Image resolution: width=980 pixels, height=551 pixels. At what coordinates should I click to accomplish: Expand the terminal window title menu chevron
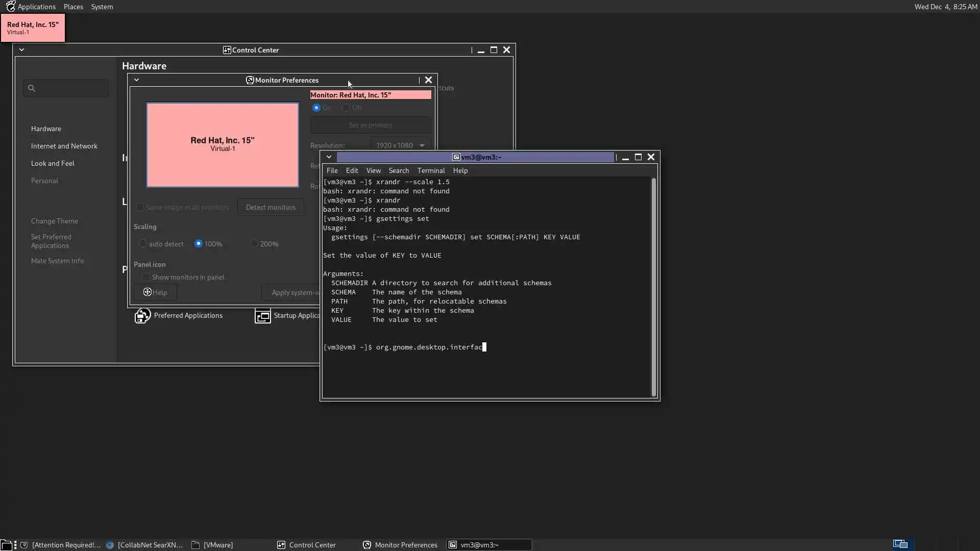click(x=329, y=157)
